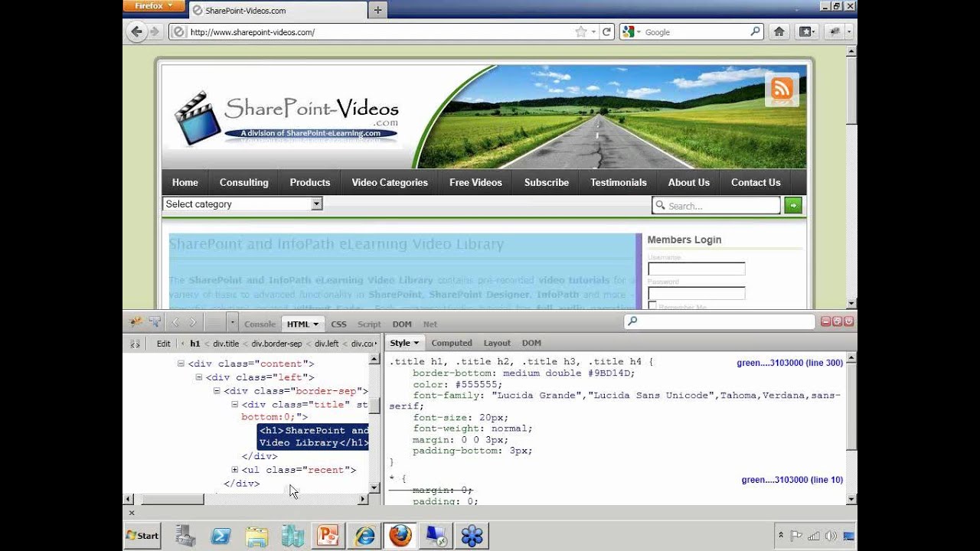Collapse the div class border-sep node
Image resolution: width=980 pixels, height=551 pixels.
pyautogui.click(x=217, y=391)
